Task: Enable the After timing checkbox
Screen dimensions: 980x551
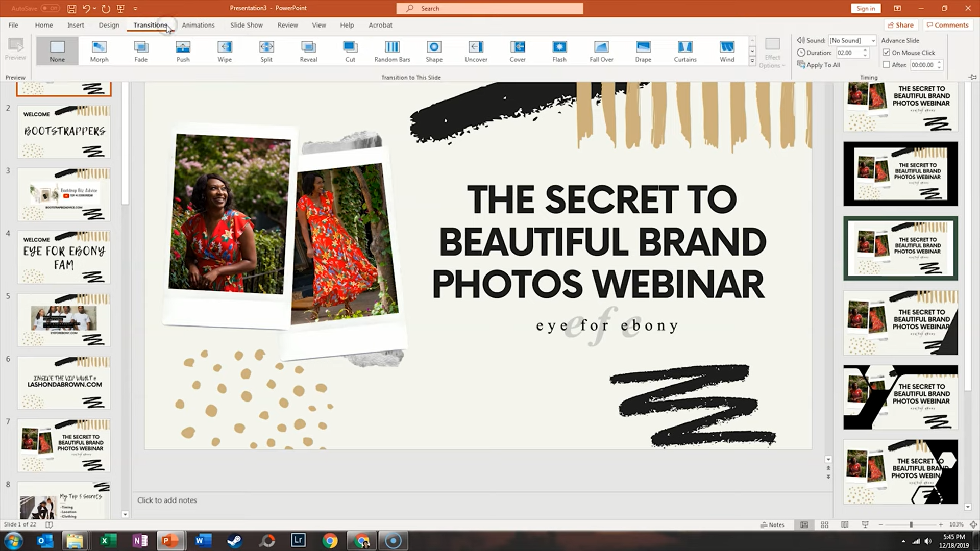Action: coord(887,65)
